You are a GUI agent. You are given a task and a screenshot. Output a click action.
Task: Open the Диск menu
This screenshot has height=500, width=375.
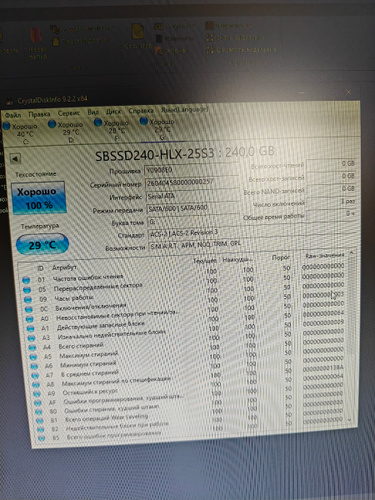(113, 111)
